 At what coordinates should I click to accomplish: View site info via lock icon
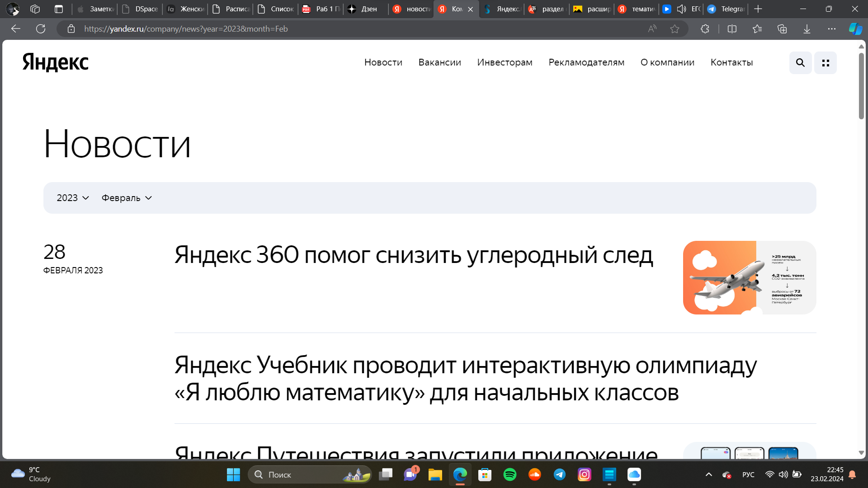pos(71,29)
